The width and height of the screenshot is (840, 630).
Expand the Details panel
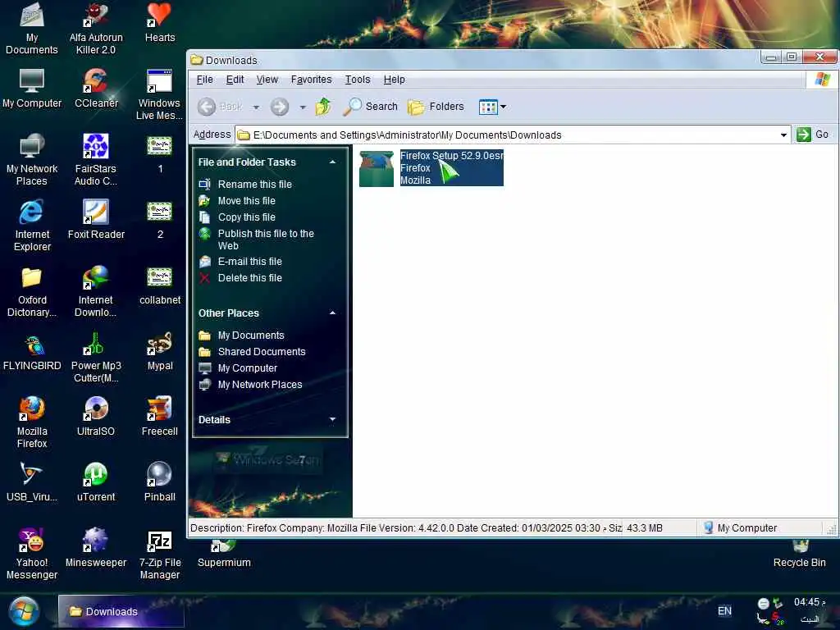[332, 419]
